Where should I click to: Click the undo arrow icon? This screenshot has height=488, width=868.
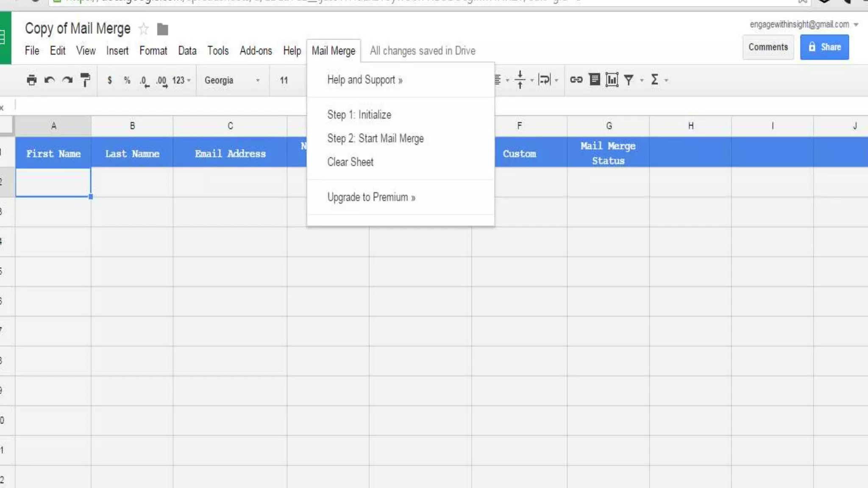[x=50, y=80]
